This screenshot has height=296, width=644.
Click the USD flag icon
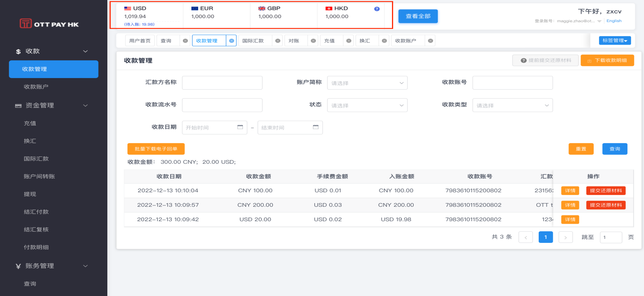point(127,8)
